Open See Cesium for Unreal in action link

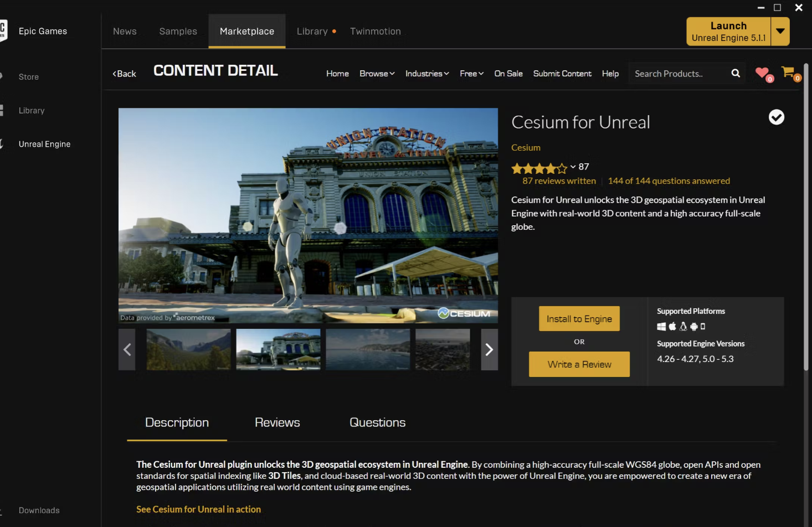198,509
